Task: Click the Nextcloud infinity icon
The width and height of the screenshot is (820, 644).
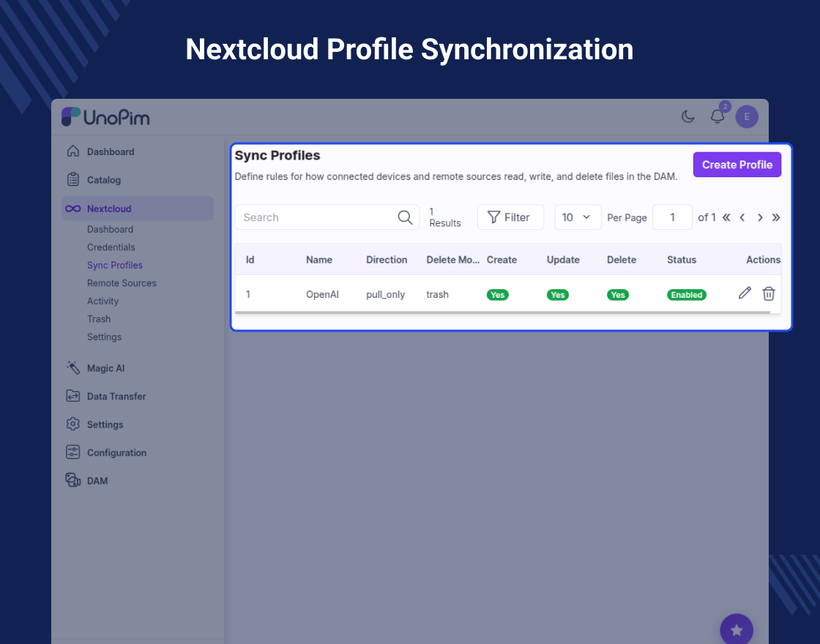Action: (x=72, y=209)
